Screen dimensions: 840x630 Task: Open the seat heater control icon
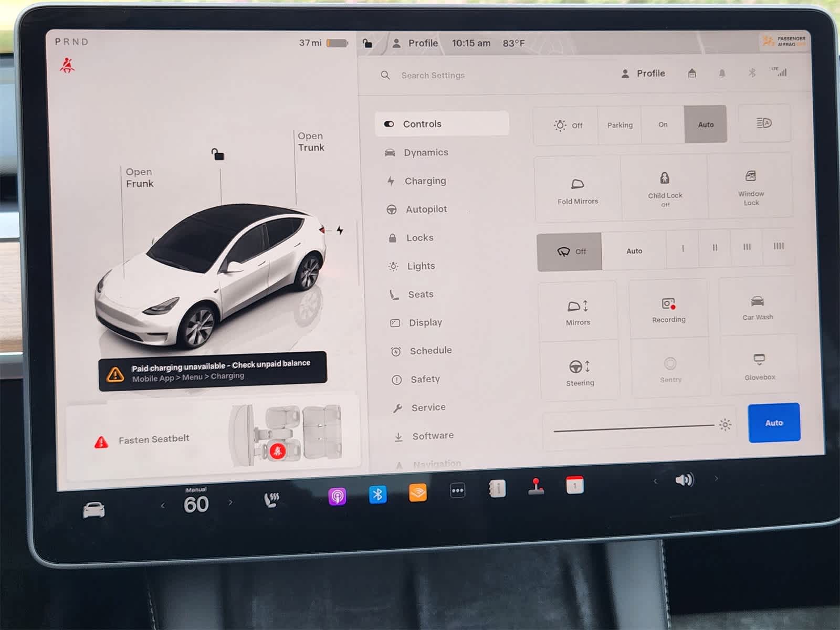click(271, 500)
